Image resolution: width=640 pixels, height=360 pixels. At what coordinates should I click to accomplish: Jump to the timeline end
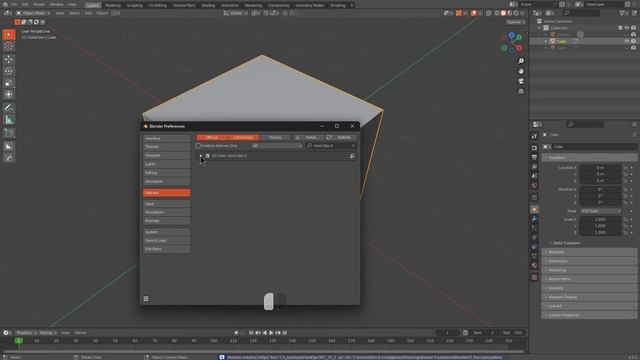[285, 333]
